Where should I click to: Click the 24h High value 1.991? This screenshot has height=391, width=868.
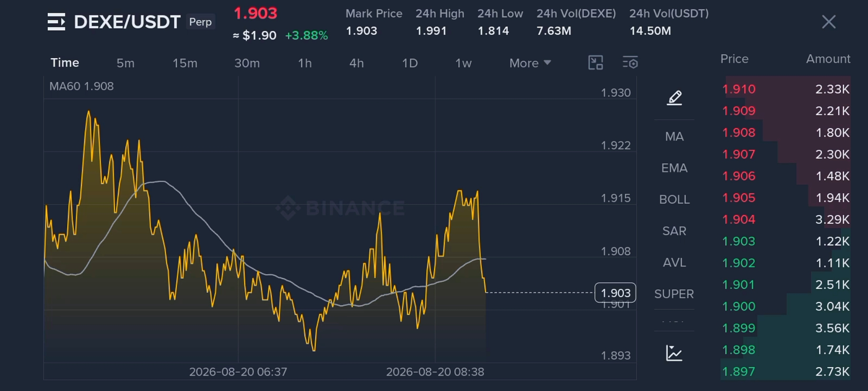431,31
